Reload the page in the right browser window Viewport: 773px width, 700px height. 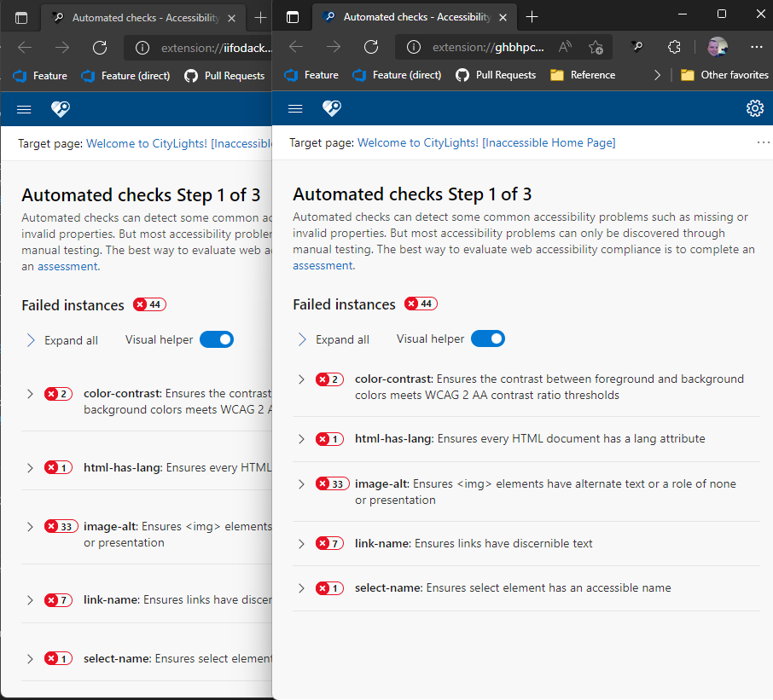371,47
